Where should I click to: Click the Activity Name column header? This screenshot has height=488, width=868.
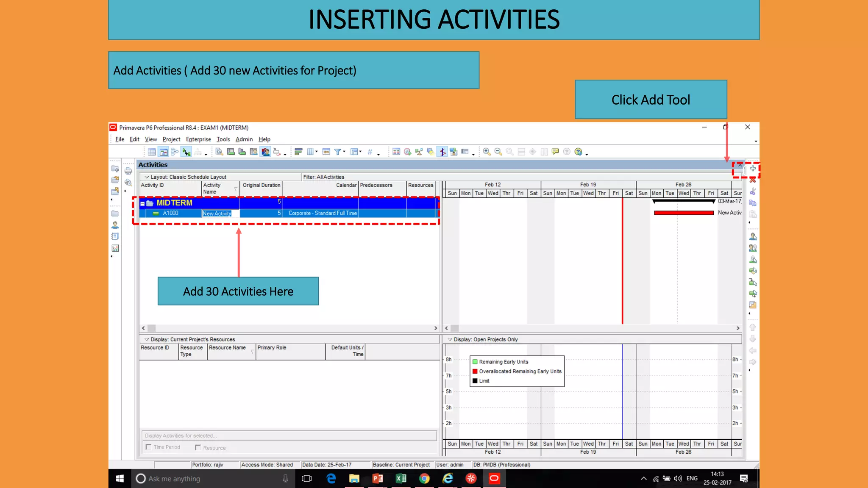pos(216,188)
